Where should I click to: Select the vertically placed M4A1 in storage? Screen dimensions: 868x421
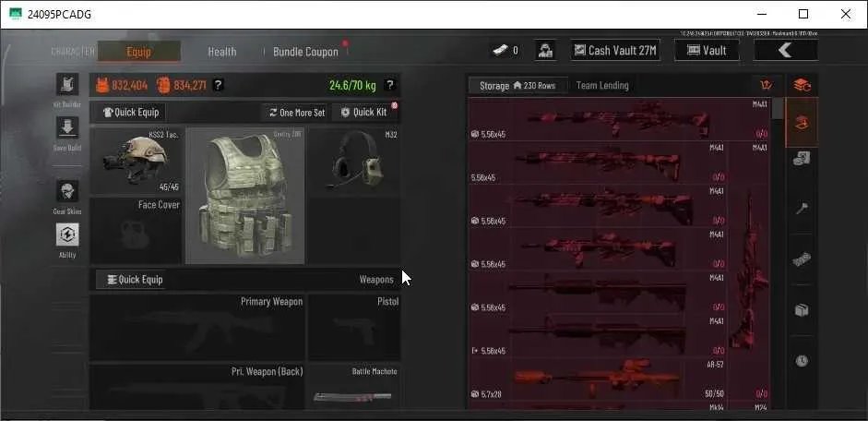tap(748, 249)
